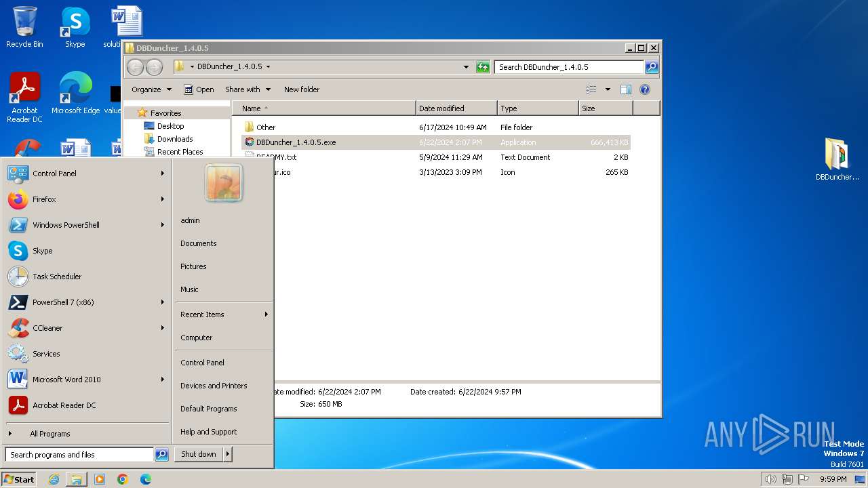
Task: Click the Explorer Back button
Action: point(135,67)
